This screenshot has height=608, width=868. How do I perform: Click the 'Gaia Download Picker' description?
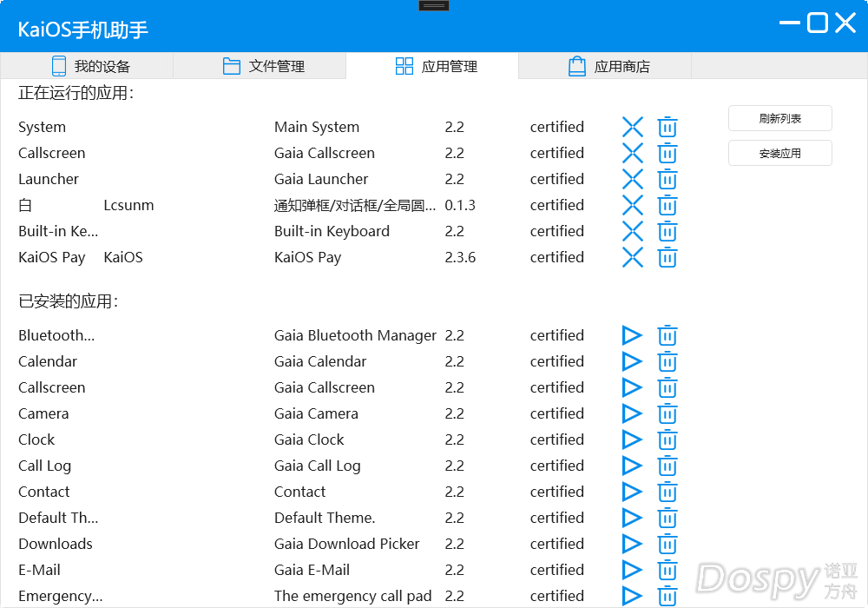tap(346, 544)
